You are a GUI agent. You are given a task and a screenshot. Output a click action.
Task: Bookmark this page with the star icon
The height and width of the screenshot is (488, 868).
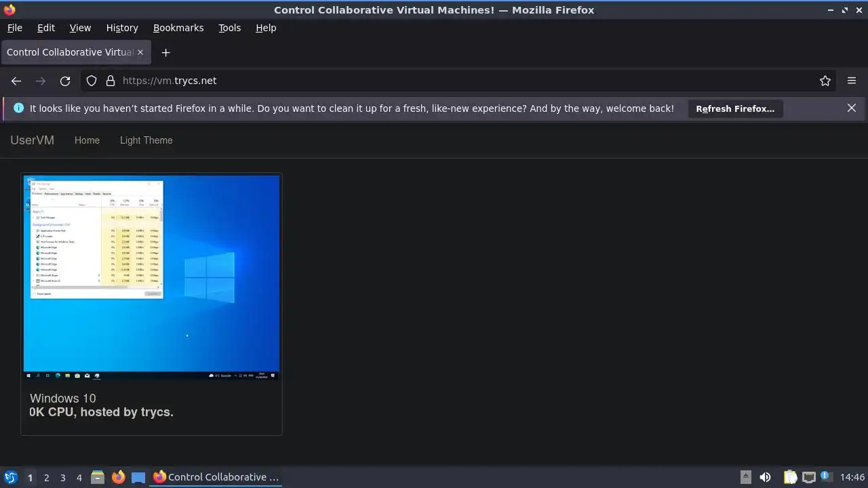[825, 81]
